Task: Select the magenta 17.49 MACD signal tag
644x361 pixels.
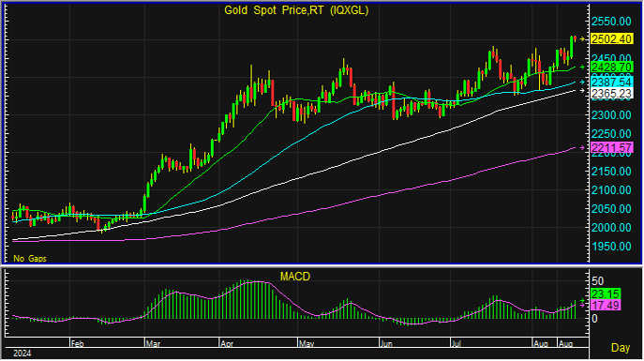Action: 606,306
